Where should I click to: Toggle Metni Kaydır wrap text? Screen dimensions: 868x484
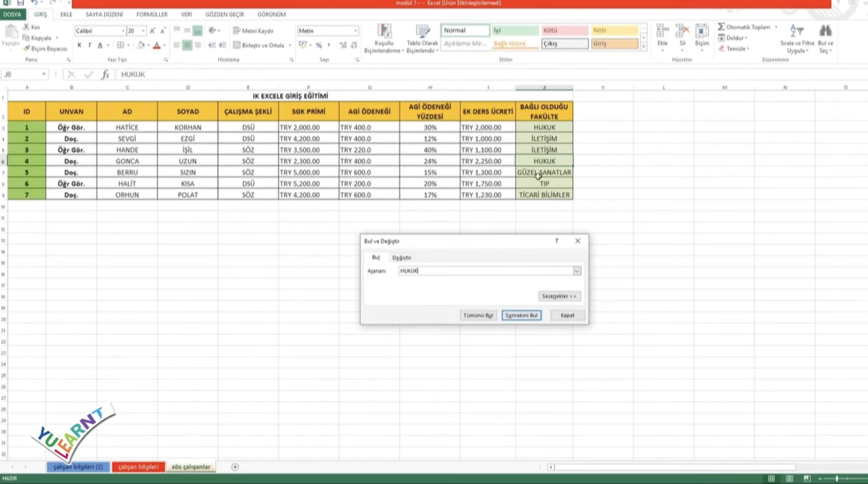tap(253, 31)
